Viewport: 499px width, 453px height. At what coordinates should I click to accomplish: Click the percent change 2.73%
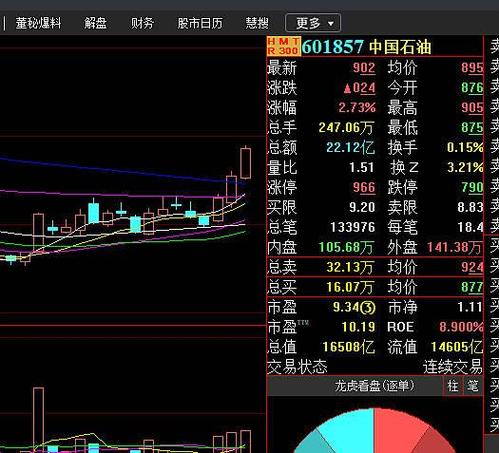click(357, 108)
